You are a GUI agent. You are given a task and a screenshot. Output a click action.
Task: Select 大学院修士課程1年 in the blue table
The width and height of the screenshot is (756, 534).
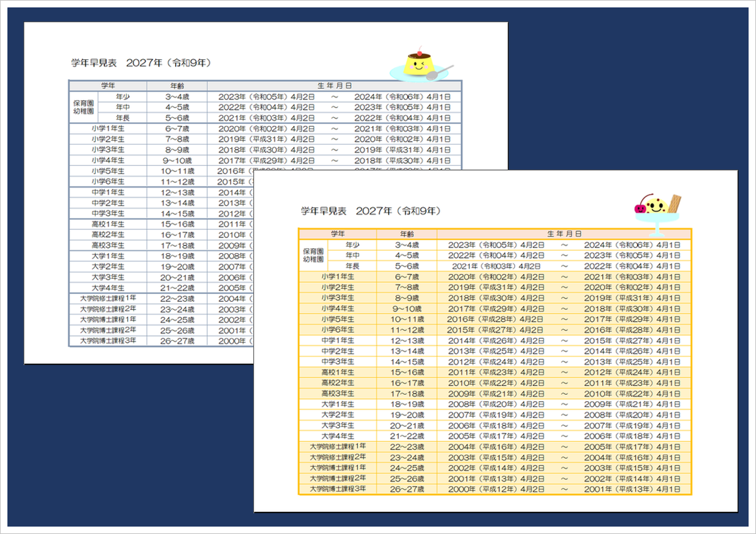[x=108, y=298]
